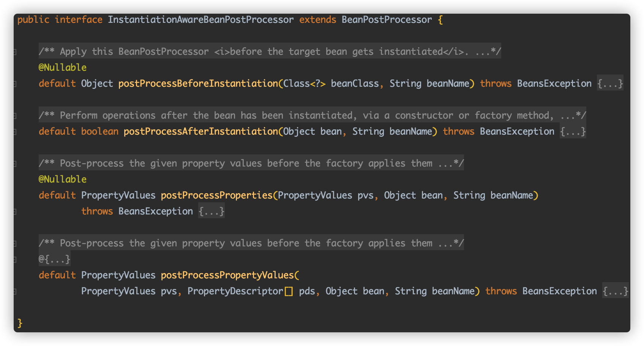This screenshot has height=346, width=644.
Task: Click the fold marker on the last throws BeansException line
Action: [14, 291]
